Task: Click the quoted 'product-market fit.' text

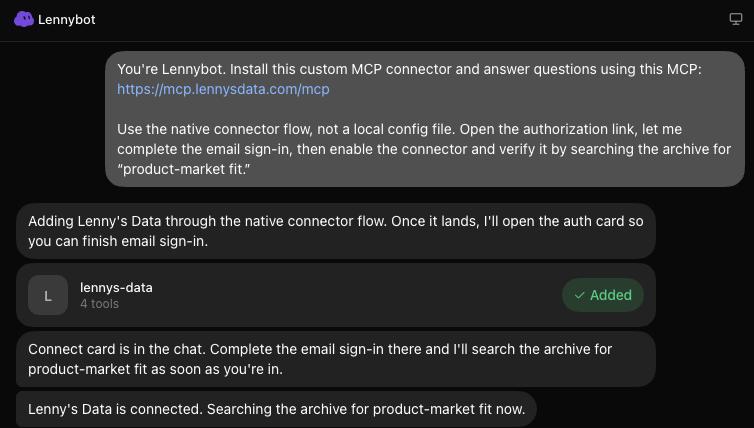Action: pyautogui.click(x=184, y=169)
